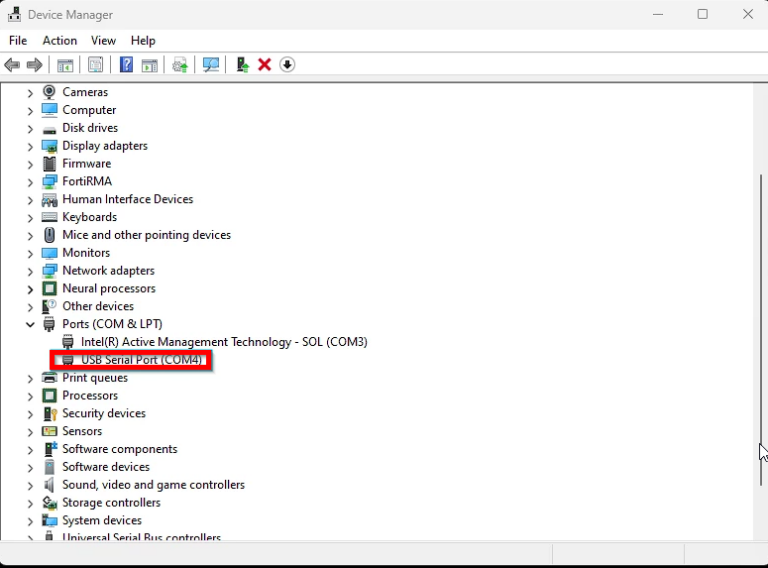Viewport: 768px width, 568px height.
Task: Close the Device Manager window
Action: [x=747, y=14]
